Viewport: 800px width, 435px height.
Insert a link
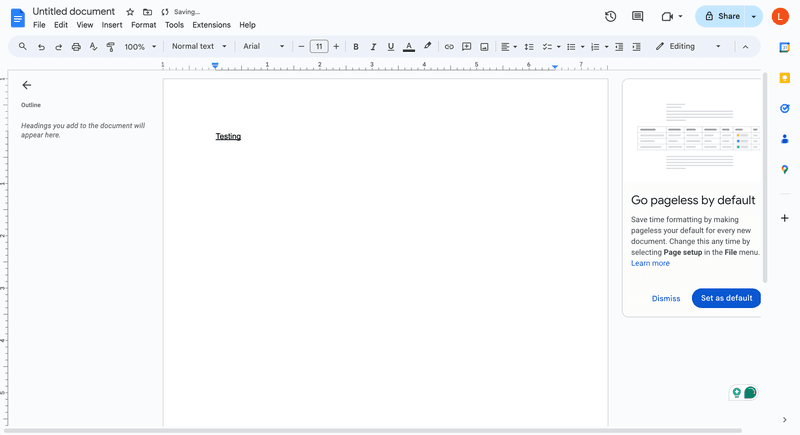coord(449,46)
